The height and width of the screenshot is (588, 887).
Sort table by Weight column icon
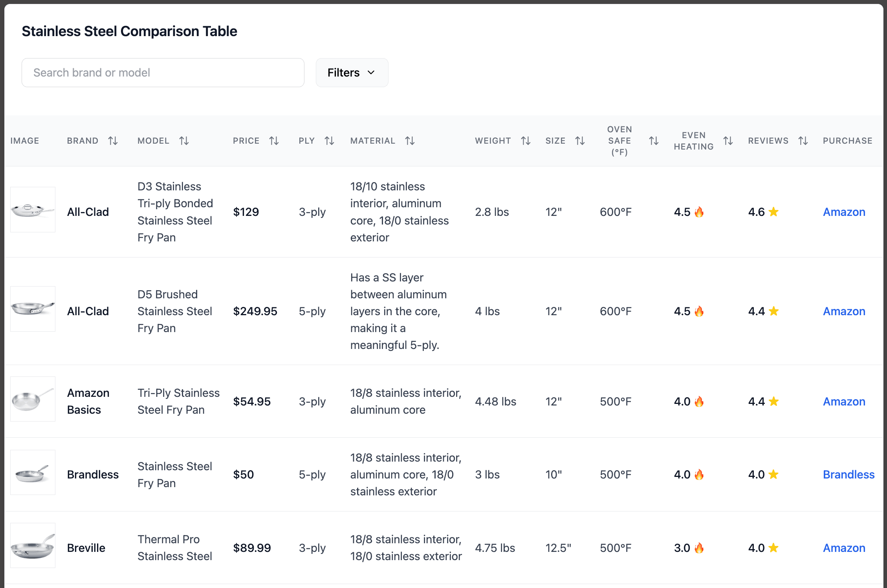[526, 141]
